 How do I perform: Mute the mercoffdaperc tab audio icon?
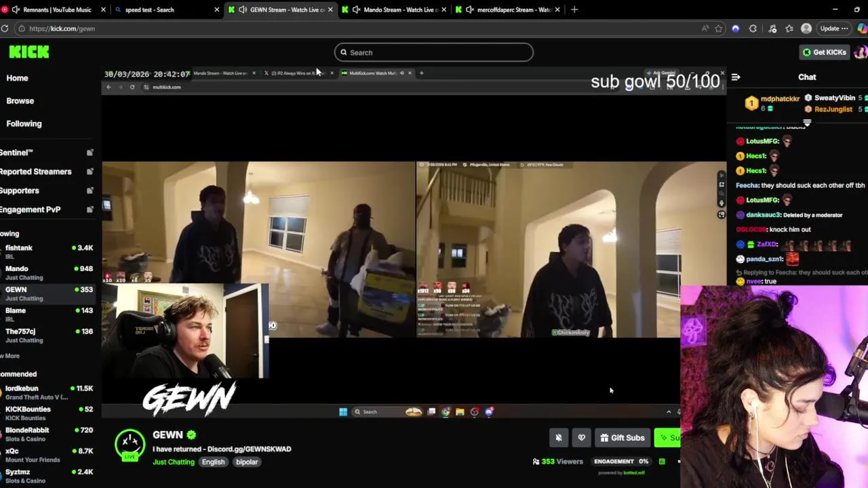tap(469, 9)
